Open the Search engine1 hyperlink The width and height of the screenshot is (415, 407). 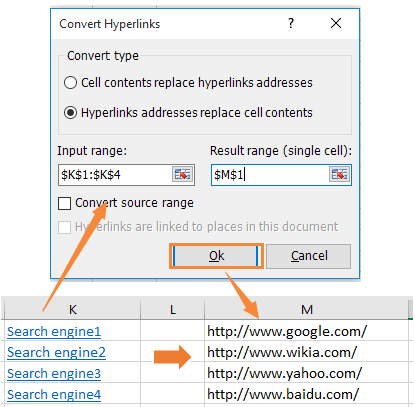[x=54, y=332]
